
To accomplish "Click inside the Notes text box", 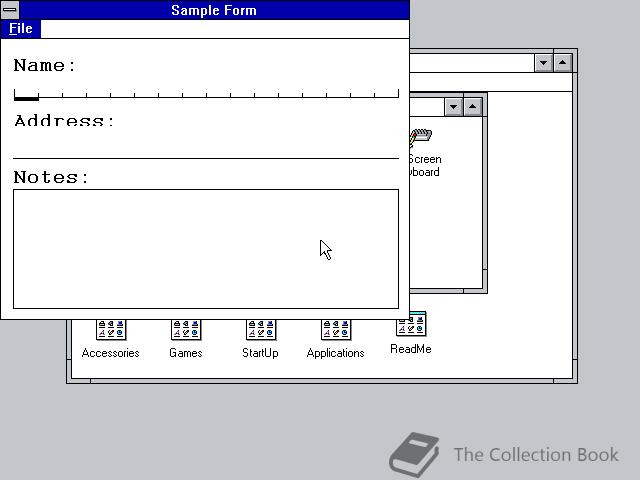I will coord(206,249).
